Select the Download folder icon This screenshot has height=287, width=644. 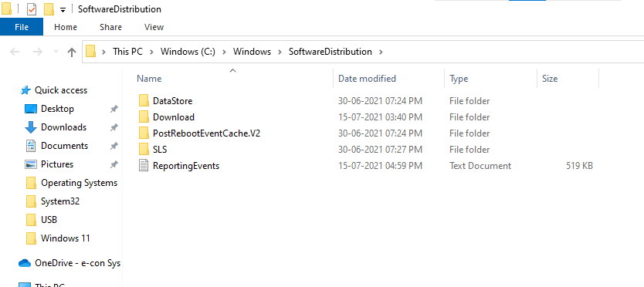click(144, 117)
